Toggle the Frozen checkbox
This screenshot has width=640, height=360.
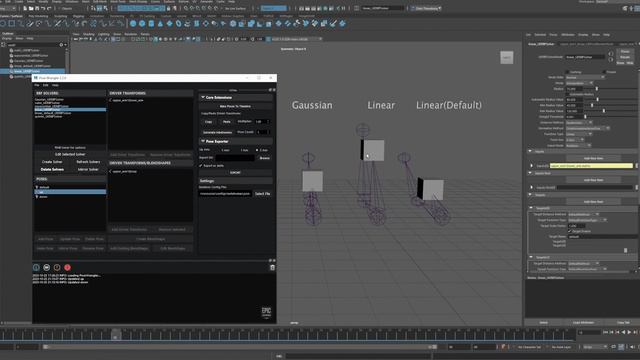pos(604,72)
